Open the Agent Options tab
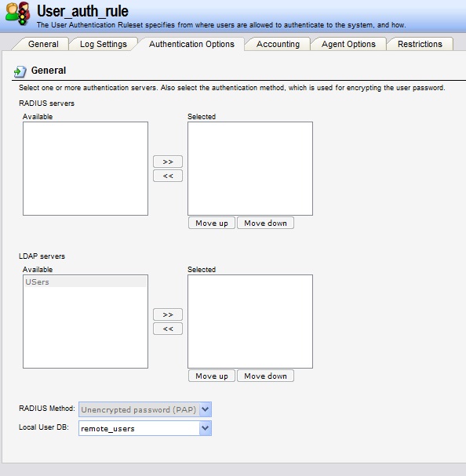 click(x=348, y=44)
